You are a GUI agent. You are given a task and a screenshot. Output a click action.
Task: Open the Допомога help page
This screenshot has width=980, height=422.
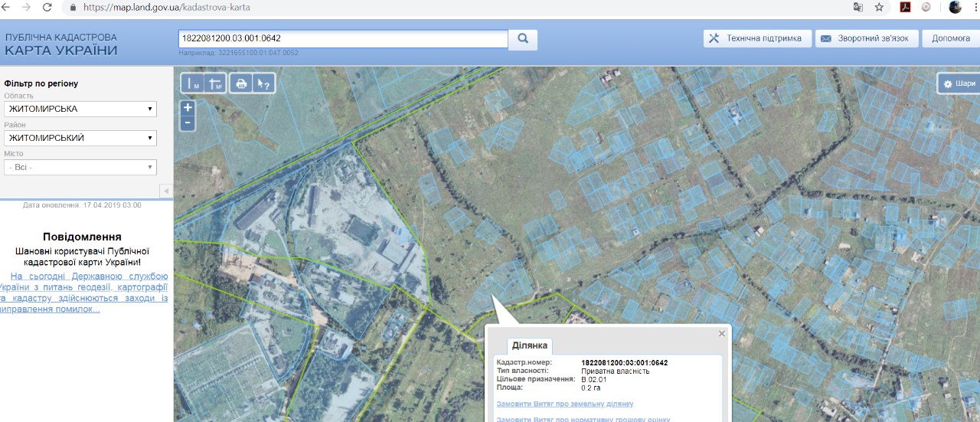tap(951, 38)
